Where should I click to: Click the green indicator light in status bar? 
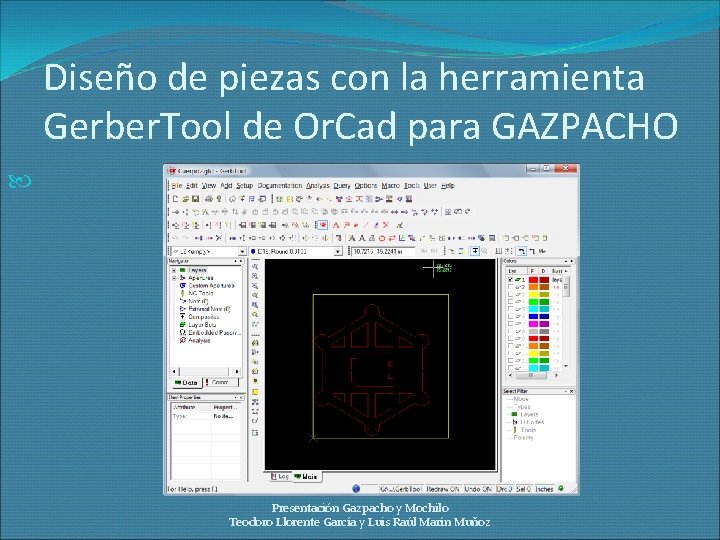click(561, 489)
